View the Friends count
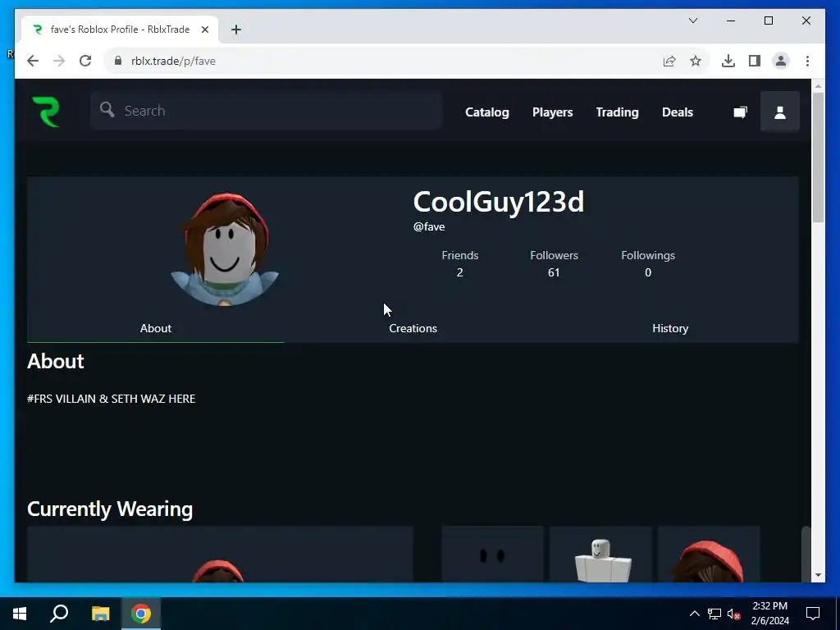Image resolution: width=840 pixels, height=630 pixels. (x=459, y=263)
